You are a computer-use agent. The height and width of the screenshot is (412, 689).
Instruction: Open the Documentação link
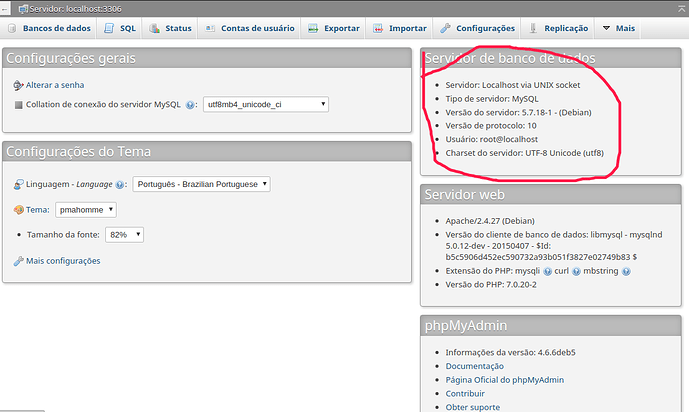click(x=475, y=366)
